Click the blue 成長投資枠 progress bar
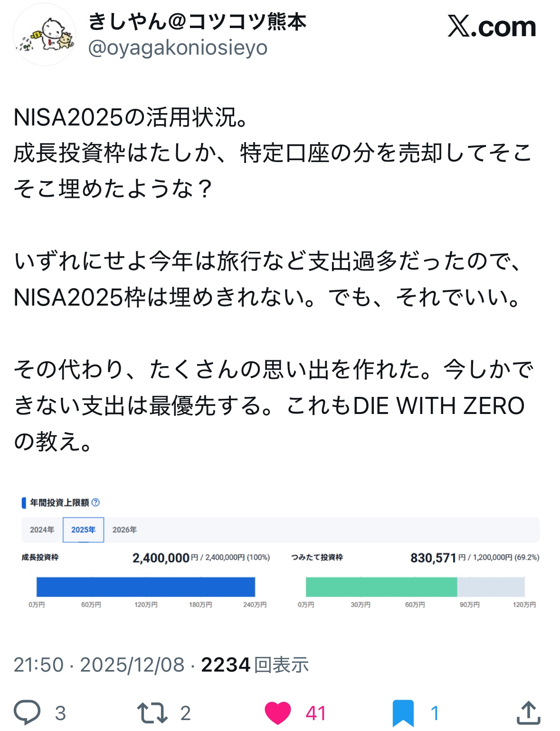This screenshot has width=560, height=731. 146,587
